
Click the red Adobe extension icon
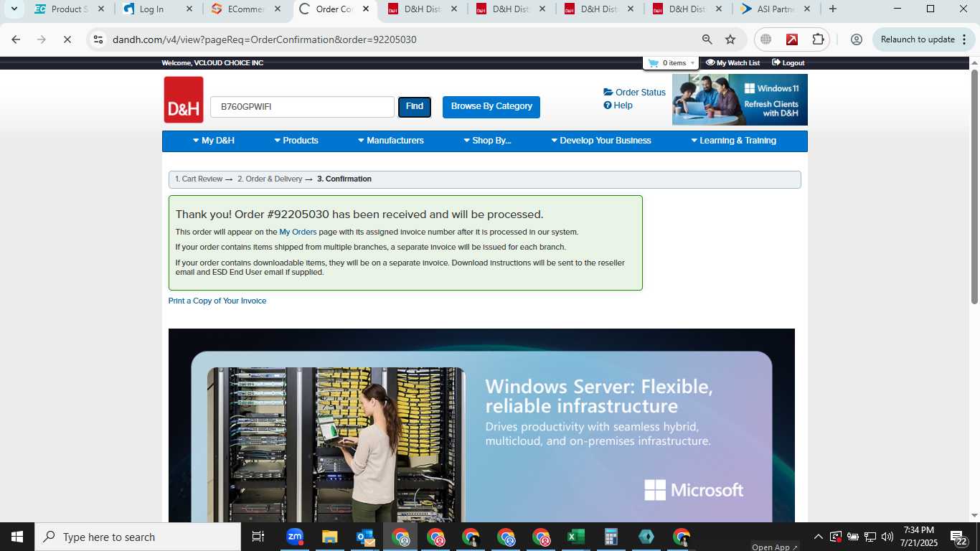792,39
